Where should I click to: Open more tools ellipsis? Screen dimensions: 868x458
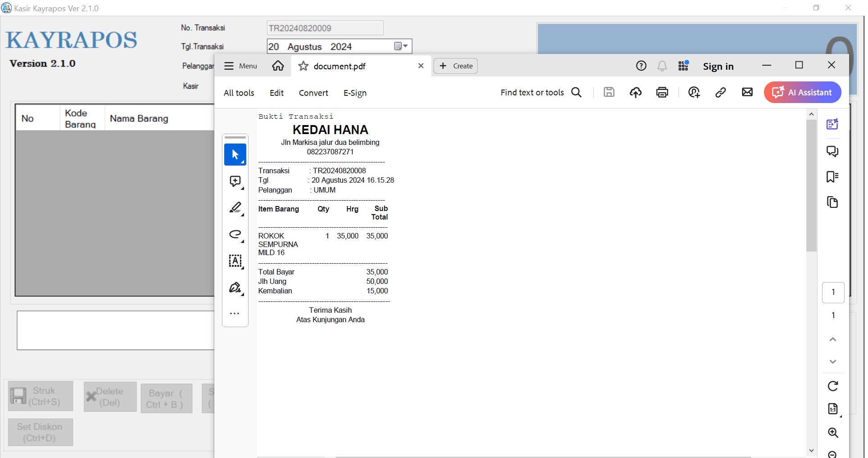(x=235, y=313)
